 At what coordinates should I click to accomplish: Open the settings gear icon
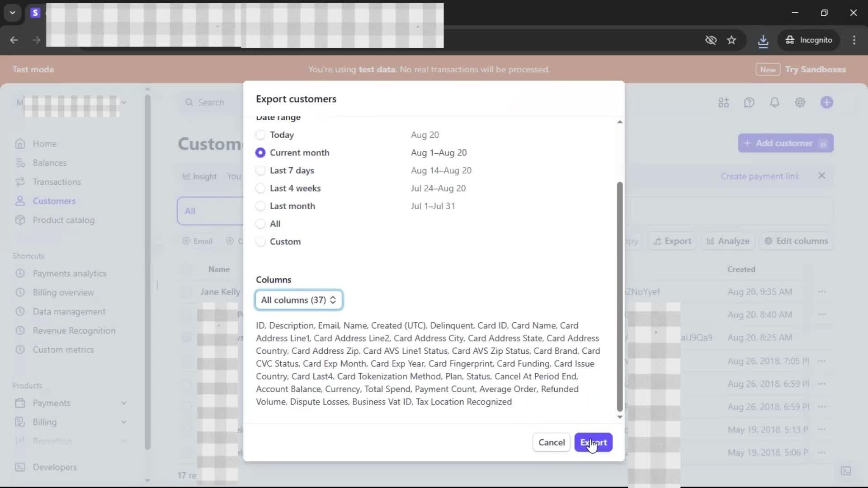point(800,103)
